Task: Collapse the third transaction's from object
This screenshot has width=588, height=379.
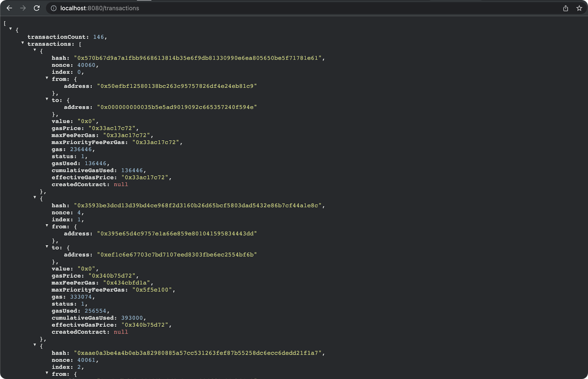Action: tap(47, 373)
